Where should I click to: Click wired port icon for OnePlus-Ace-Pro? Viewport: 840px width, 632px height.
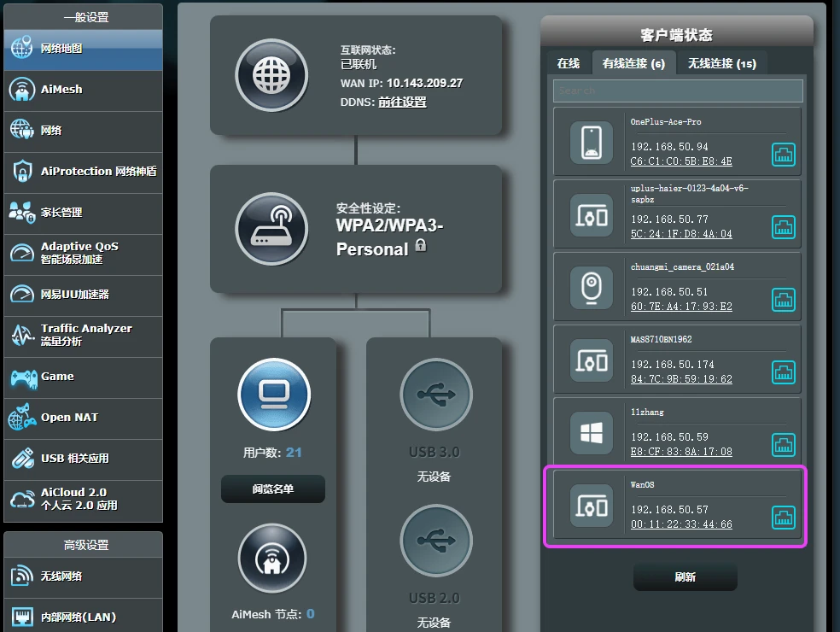point(783,155)
